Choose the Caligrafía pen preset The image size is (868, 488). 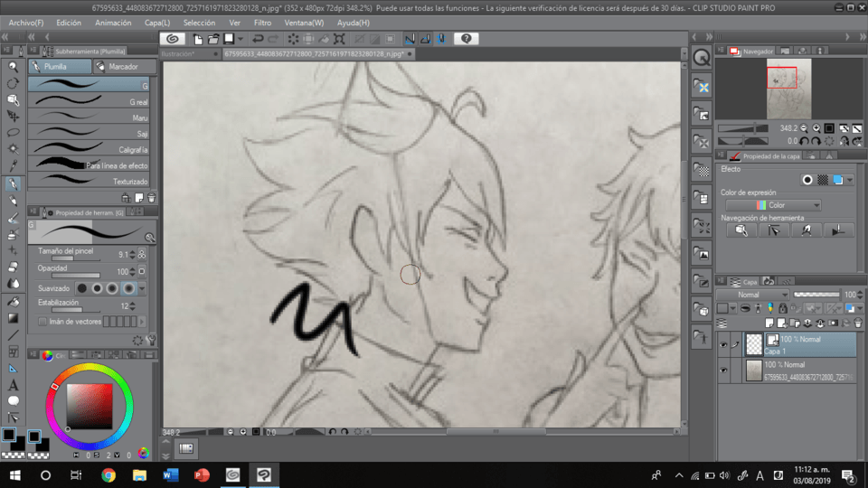(x=89, y=149)
